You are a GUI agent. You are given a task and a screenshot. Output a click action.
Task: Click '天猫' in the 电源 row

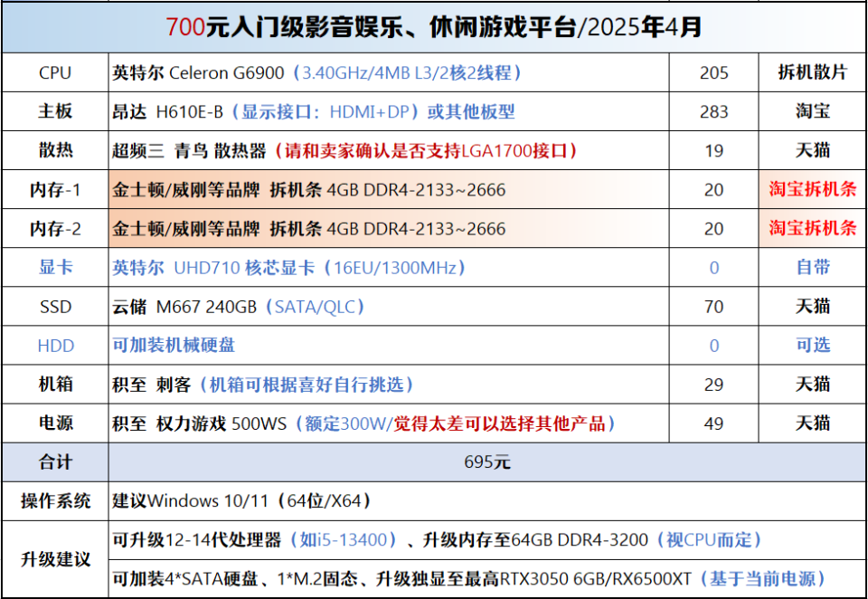812,423
